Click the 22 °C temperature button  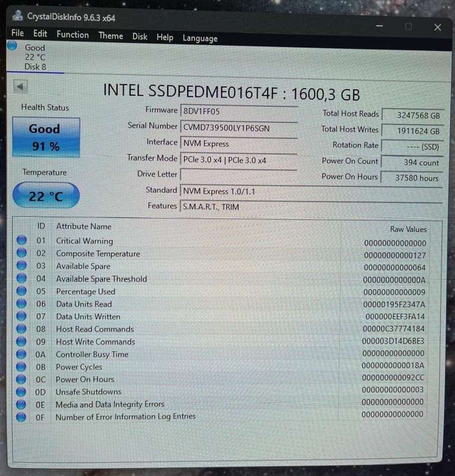coord(46,196)
